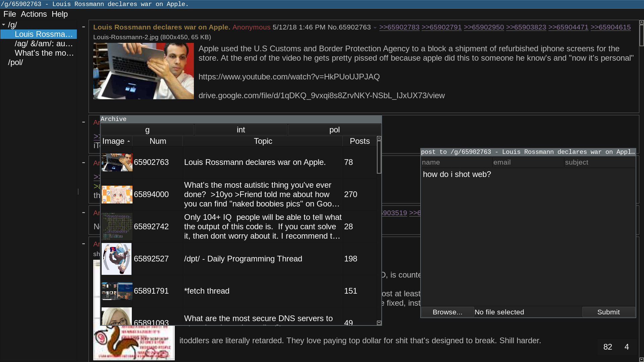Collapse the third post with minus toggle
This screenshot has height=362, width=644.
point(84,163)
